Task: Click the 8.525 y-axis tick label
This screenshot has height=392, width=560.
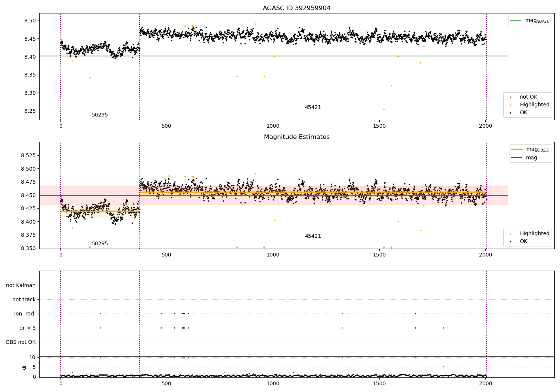Action: point(29,155)
